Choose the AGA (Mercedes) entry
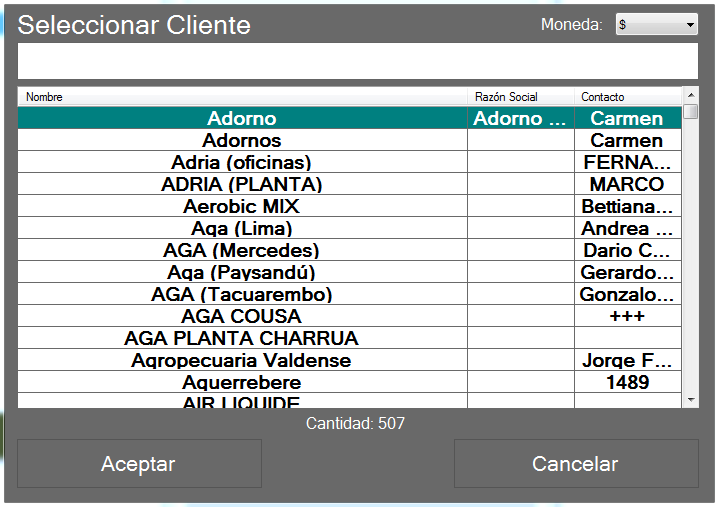Viewport: 719px width, 507px height. (242, 251)
